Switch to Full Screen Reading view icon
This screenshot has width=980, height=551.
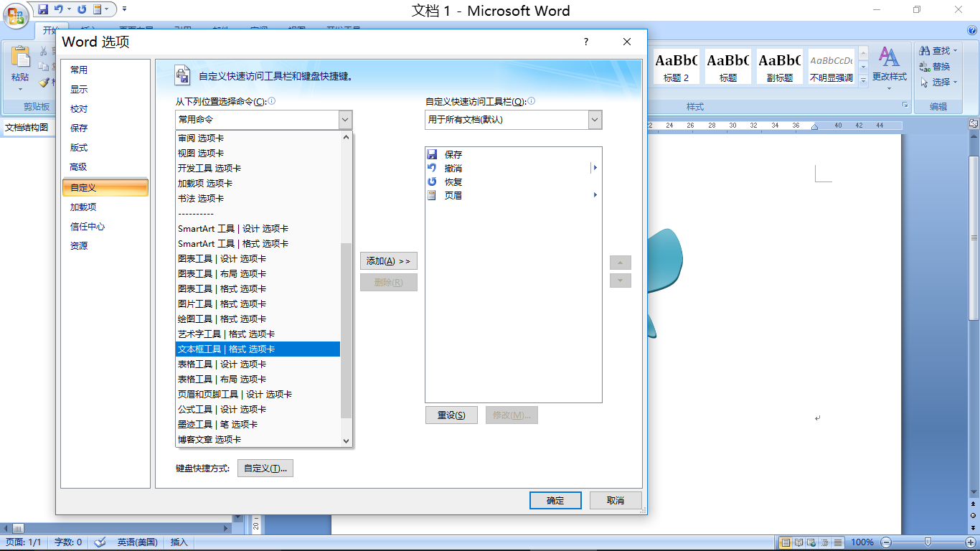coord(798,542)
